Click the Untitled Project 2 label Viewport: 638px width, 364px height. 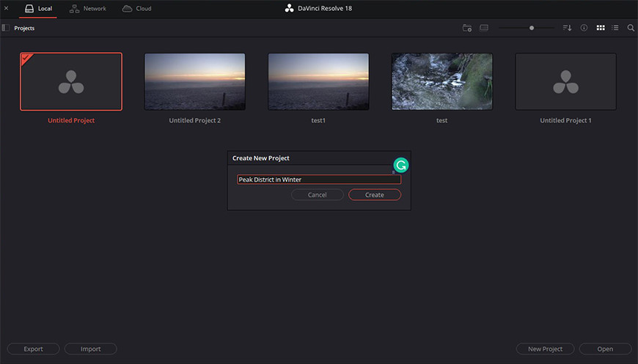pyautogui.click(x=195, y=120)
